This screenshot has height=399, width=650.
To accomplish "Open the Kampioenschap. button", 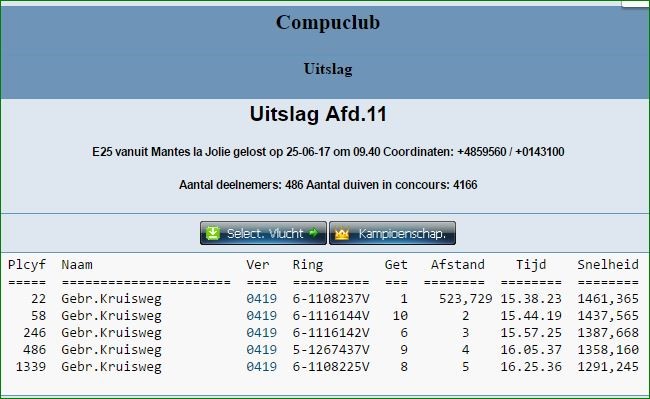I will 392,233.
